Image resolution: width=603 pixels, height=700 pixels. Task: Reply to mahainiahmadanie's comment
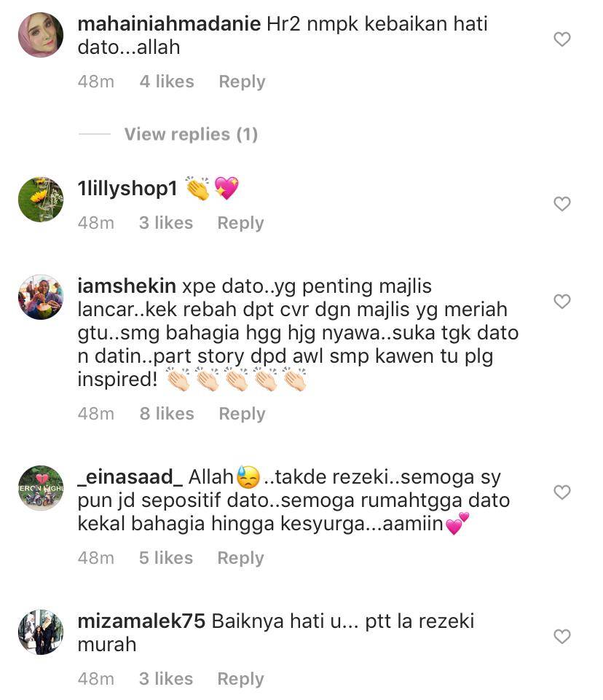click(242, 82)
